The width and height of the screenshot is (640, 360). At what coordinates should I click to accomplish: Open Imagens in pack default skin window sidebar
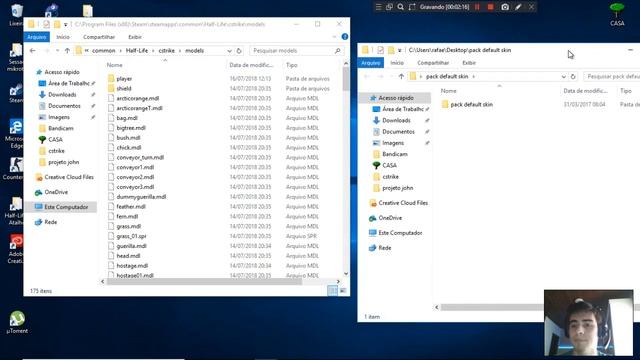(393, 143)
